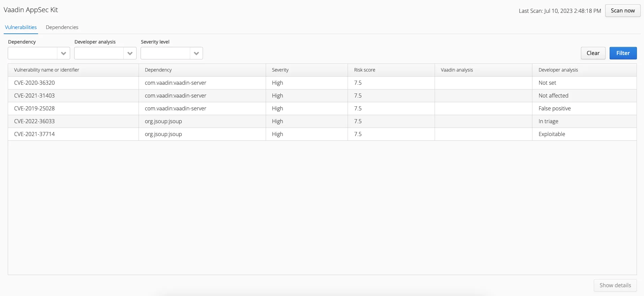Open the Severity level filter dropdown arrow
Image resolution: width=644 pixels, height=296 pixels.
[196, 53]
